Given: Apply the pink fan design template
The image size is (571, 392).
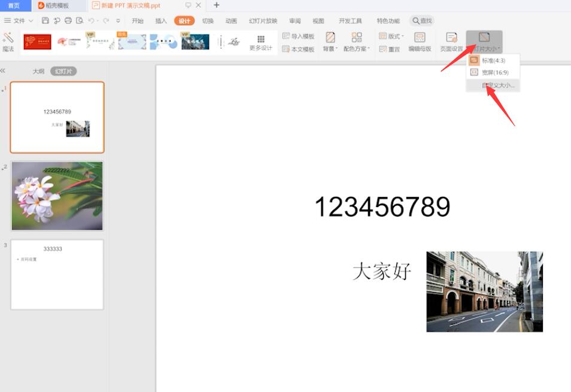Looking at the screenshot, I should pos(69,42).
